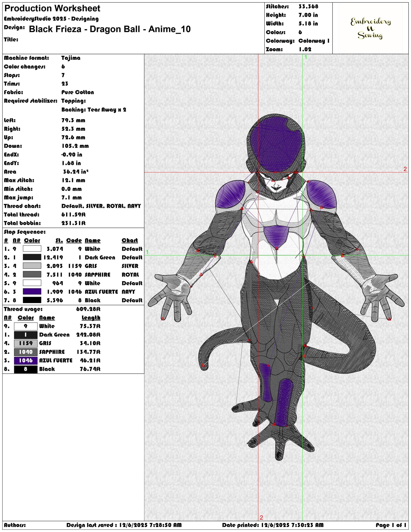Click stitch count 12,419 in stop sequence
This screenshot has width=411, height=532.
pos(53,257)
